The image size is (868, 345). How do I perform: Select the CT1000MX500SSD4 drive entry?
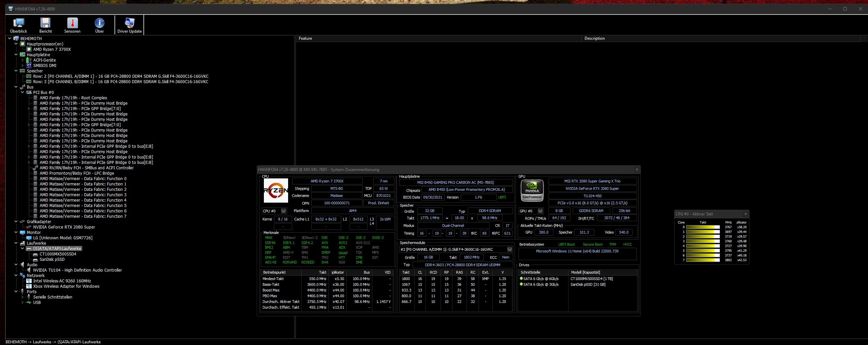pyautogui.click(x=58, y=254)
